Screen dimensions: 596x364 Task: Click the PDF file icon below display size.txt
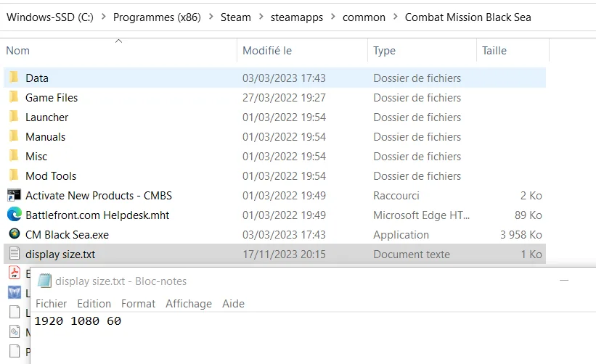[15, 273]
